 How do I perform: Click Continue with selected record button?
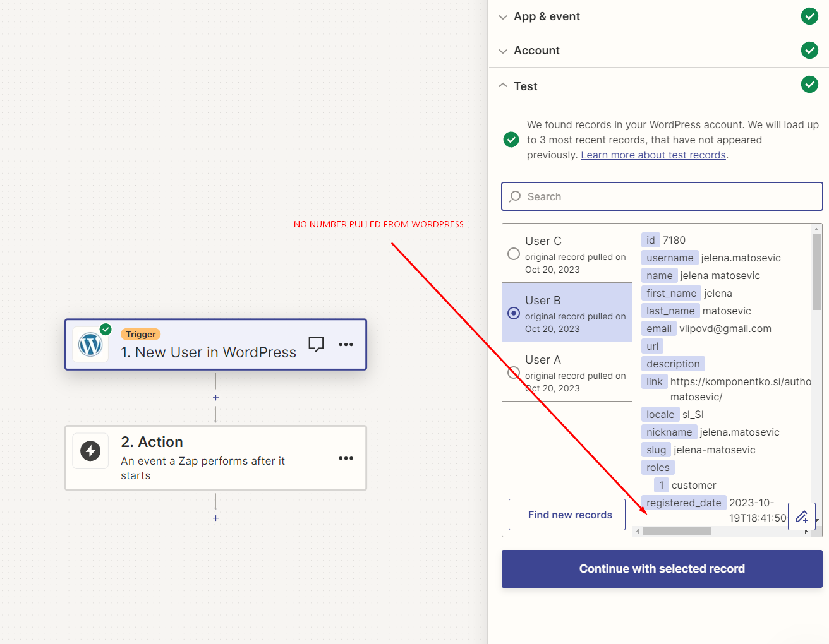pyautogui.click(x=662, y=569)
